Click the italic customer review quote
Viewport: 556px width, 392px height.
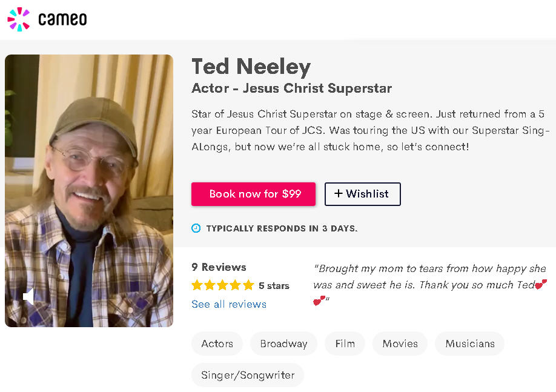coord(424,276)
